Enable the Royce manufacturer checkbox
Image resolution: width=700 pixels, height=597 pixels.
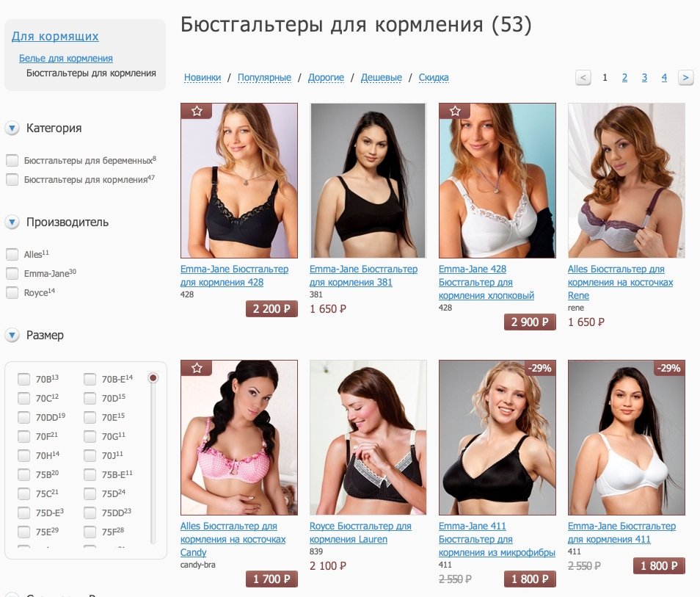click(x=12, y=293)
